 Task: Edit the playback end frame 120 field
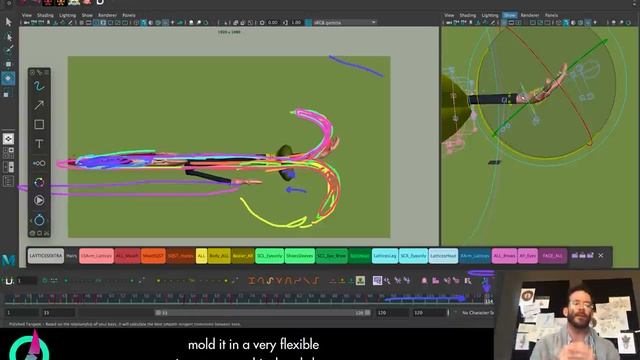[x=392, y=313]
